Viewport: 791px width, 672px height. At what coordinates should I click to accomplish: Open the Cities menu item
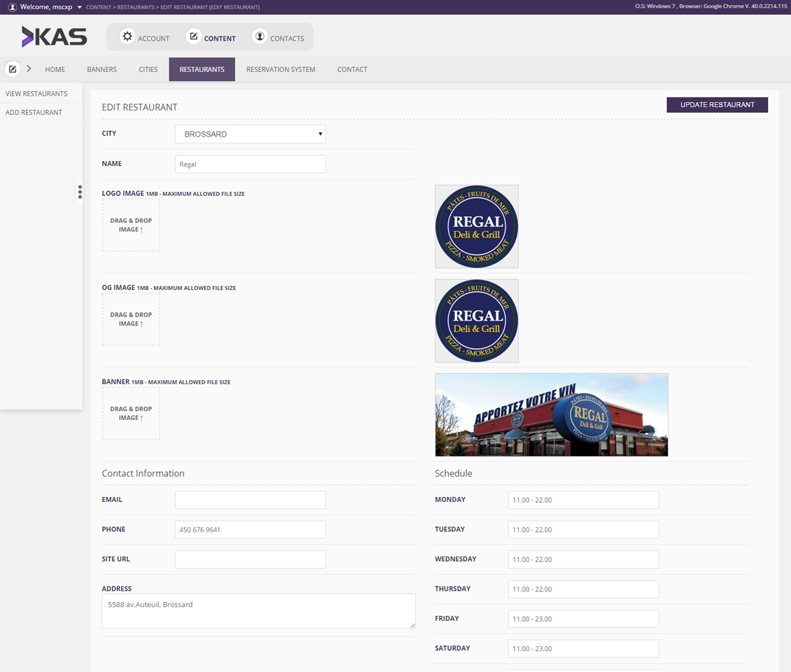[148, 69]
